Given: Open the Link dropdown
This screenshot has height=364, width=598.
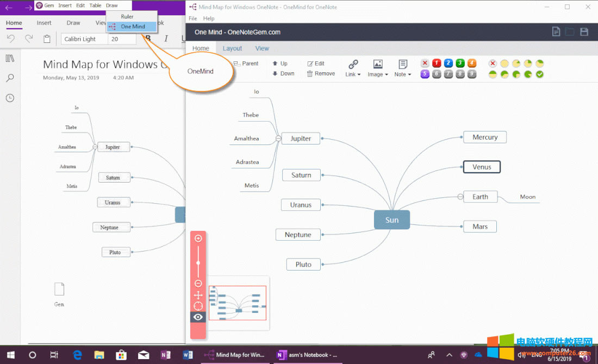Looking at the screenshot, I should pos(353,68).
